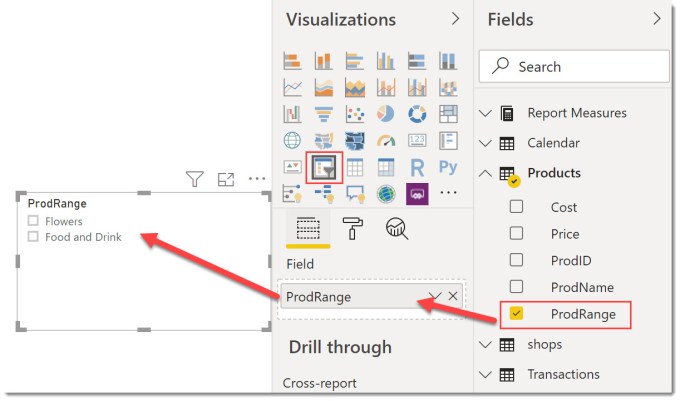The width and height of the screenshot is (680, 401).
Task: Click the Fields Search box
Action: (x=574, y=66)
